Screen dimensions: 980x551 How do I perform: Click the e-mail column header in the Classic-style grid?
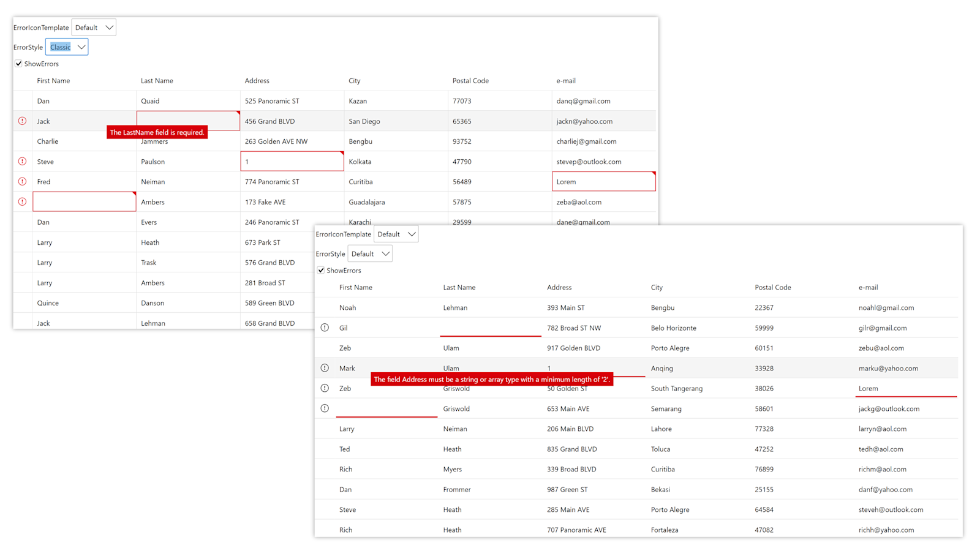(566, 81)
